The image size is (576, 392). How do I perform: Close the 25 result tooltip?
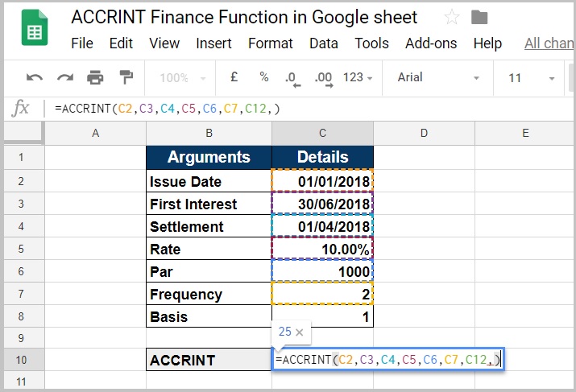point(300,332)
